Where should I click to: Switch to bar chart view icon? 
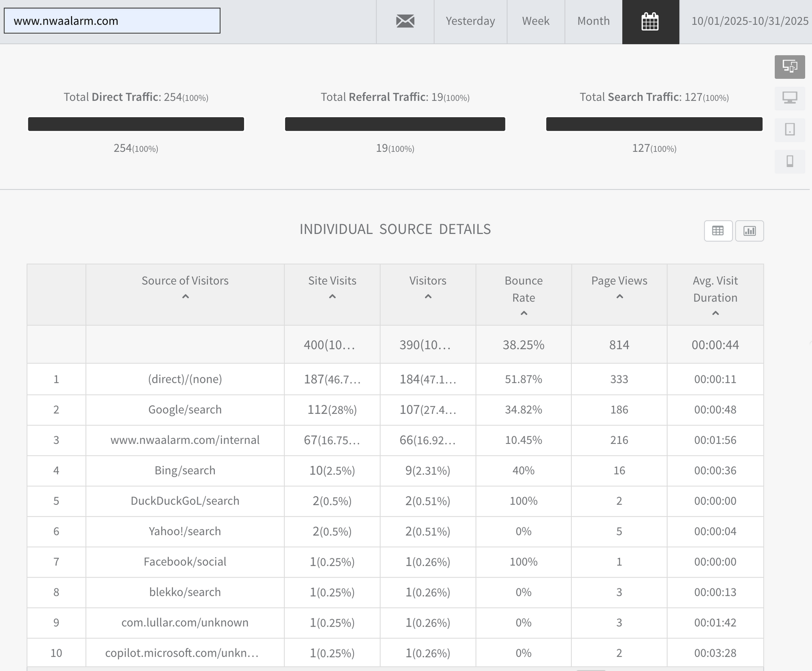(749, 231)
